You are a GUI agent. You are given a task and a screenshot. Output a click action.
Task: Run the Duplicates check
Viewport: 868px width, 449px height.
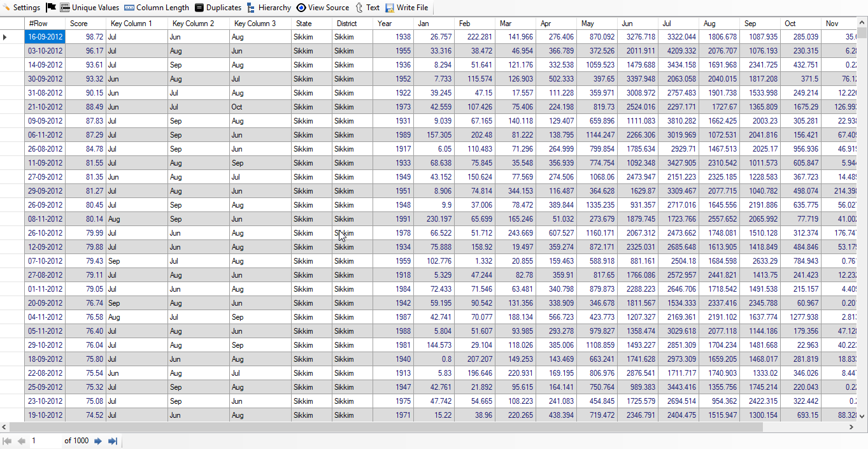point(218,8)
